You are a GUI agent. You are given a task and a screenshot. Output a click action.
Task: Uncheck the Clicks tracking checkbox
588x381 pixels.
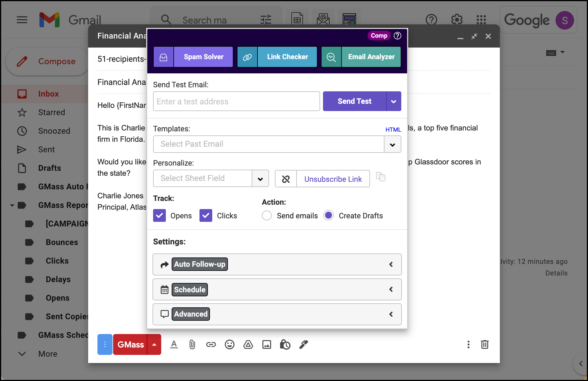point(206,215)
